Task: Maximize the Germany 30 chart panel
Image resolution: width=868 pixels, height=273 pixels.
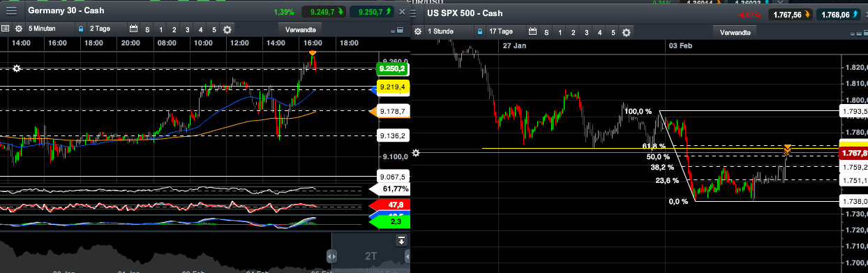Action: click(401, 30)
